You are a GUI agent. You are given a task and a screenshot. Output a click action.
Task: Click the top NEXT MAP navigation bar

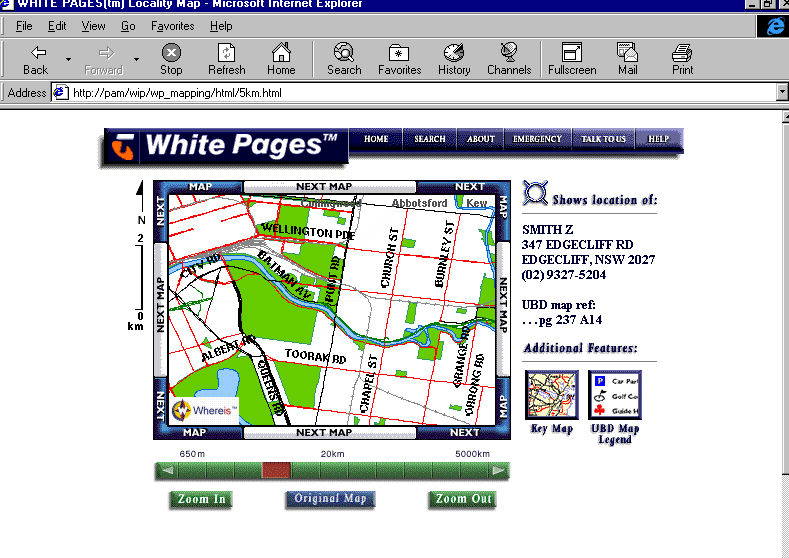point(330,187)
